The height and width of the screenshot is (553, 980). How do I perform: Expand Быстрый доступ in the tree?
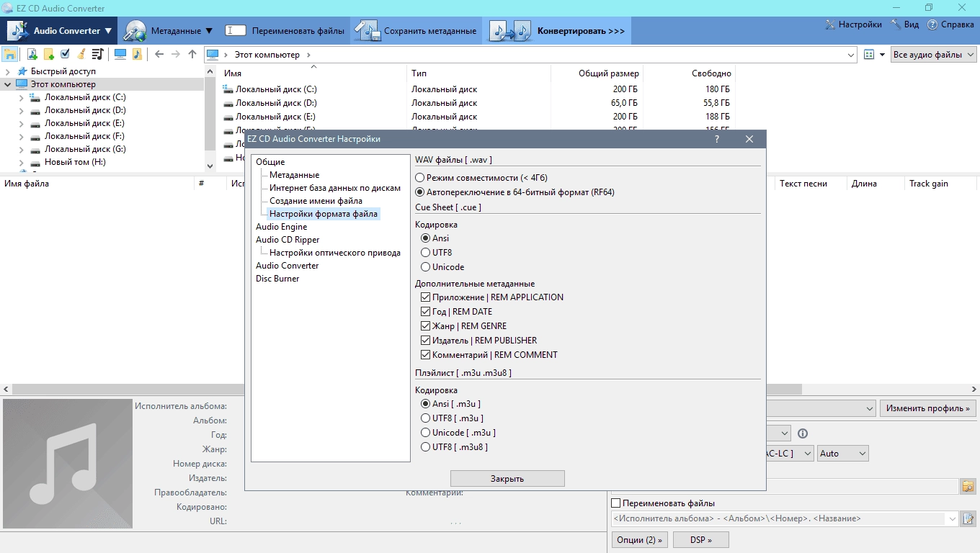(8, 71)
